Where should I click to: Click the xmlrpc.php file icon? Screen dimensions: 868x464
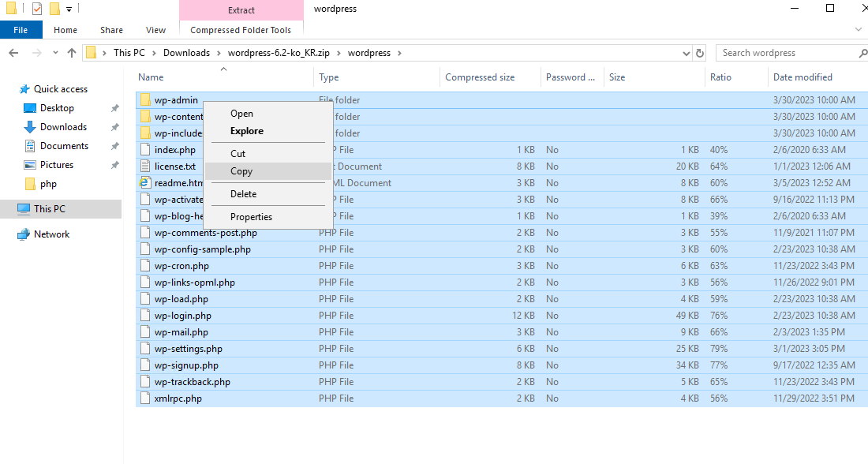point(145,399)
